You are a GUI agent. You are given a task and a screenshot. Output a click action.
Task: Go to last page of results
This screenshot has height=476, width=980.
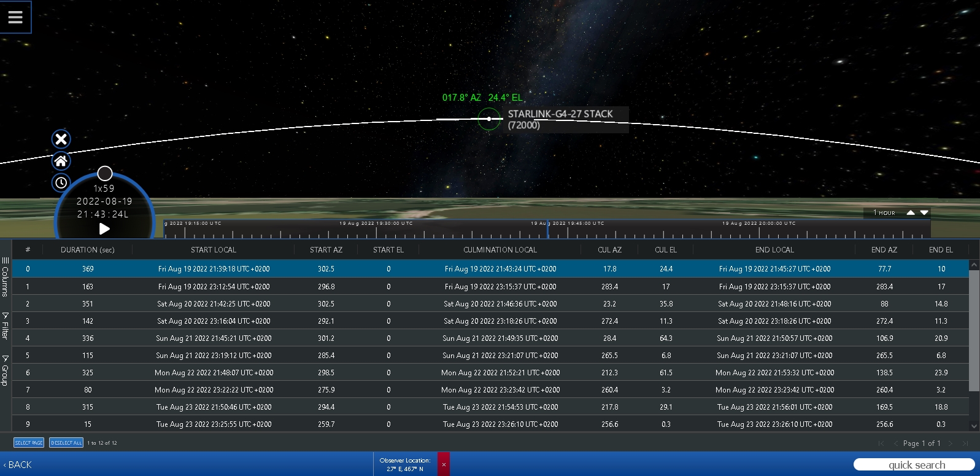pos(965,443)
